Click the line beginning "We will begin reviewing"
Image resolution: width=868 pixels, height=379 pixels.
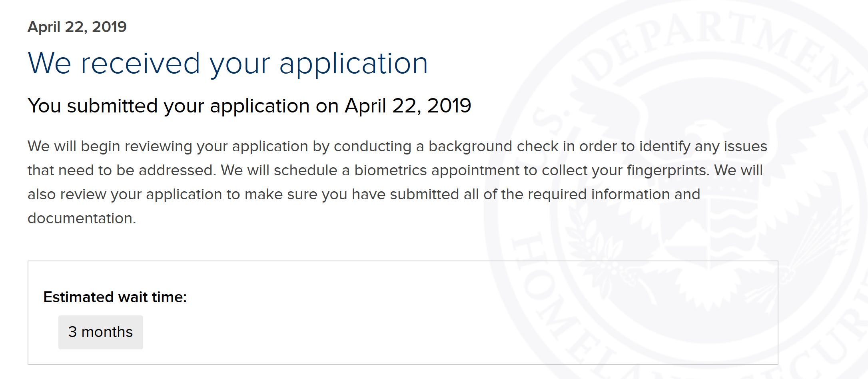[397, 146]
